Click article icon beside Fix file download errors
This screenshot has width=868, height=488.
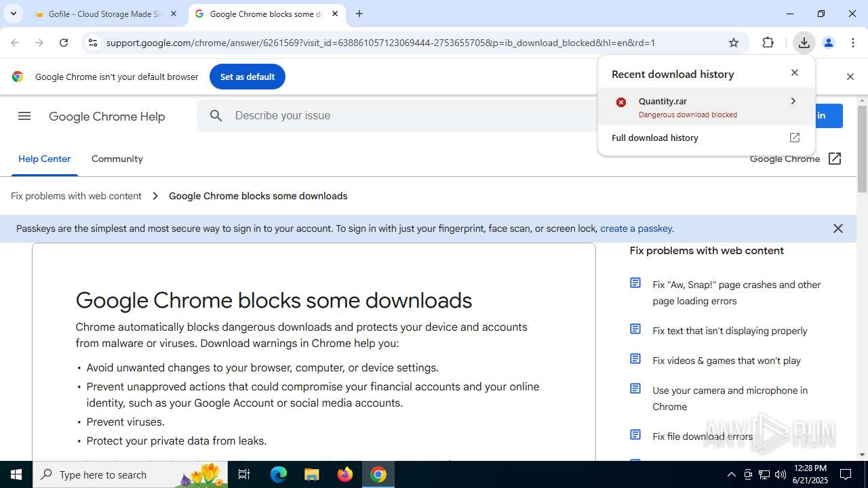click(635, 435)
